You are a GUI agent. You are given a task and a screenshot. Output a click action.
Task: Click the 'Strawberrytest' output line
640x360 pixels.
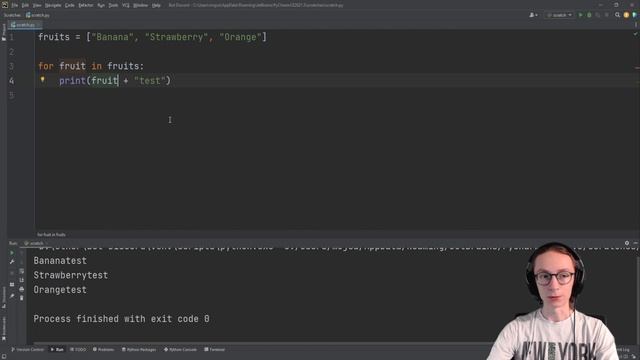pos(71,276)
